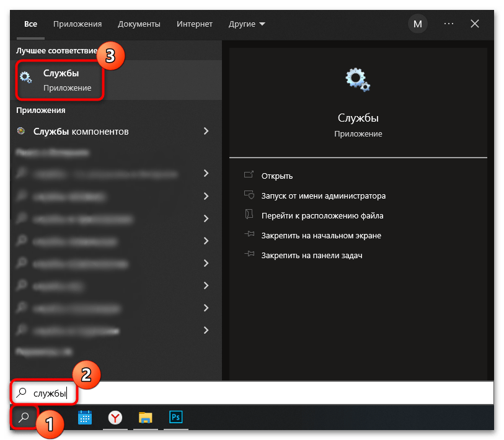Expand the first blurred web suggestion arrow

[x=206, y=174]
